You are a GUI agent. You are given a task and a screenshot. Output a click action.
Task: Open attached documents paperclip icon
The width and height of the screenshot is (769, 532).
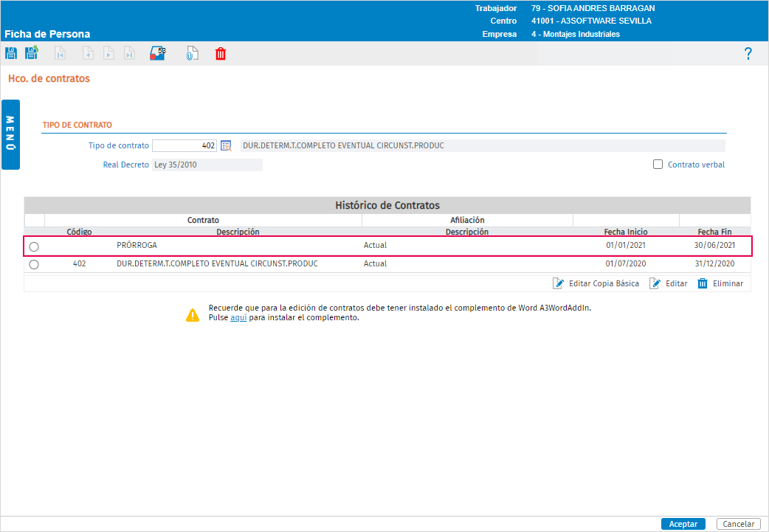click(192, 53)
